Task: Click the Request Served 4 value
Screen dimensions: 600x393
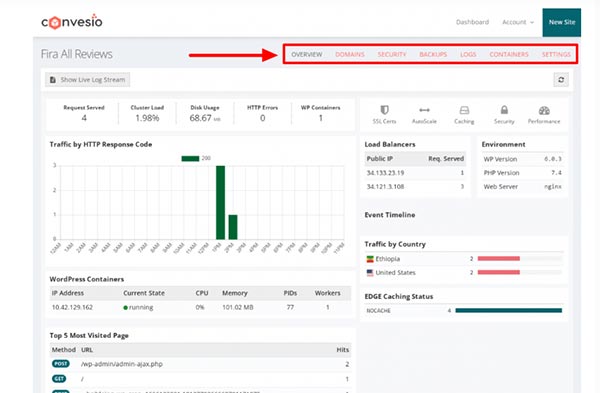Action: pos(84,118)
